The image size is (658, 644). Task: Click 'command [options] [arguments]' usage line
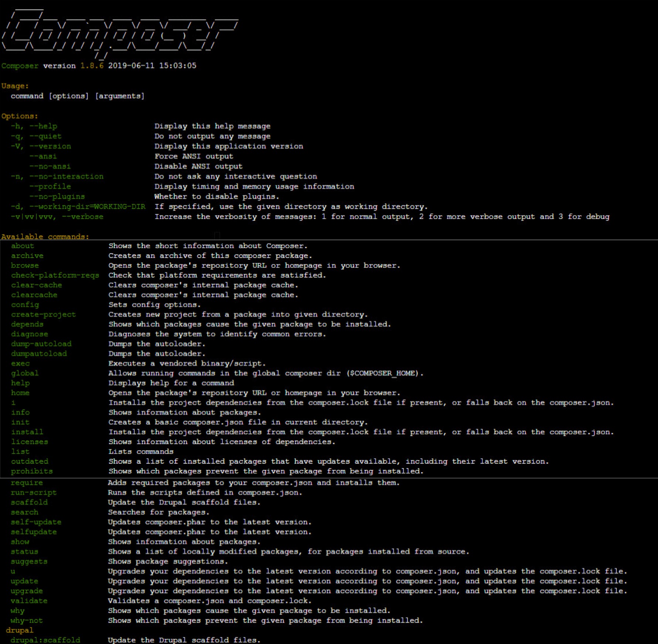[78, 96]
